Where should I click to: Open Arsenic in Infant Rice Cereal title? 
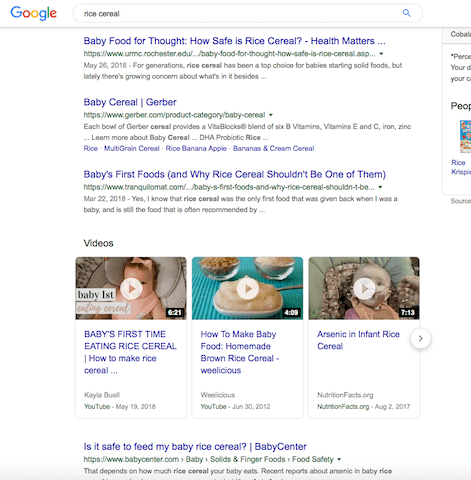[x=358, y=340]
